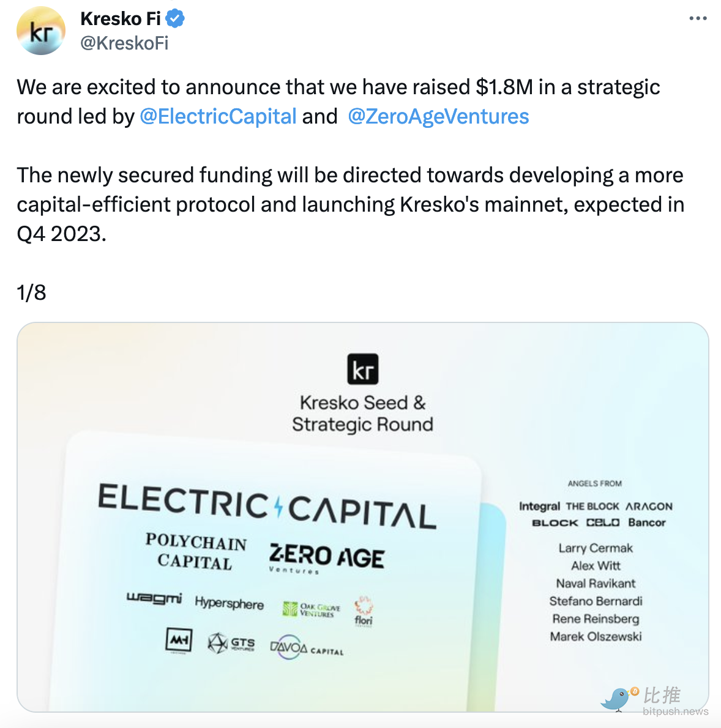The image size is (721, 728).
Task: Click the blue verified badge icon
Action: [175, 19]
